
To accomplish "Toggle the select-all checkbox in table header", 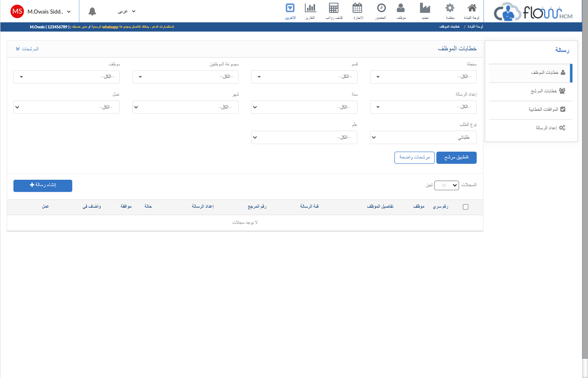I will coord(466,207).
